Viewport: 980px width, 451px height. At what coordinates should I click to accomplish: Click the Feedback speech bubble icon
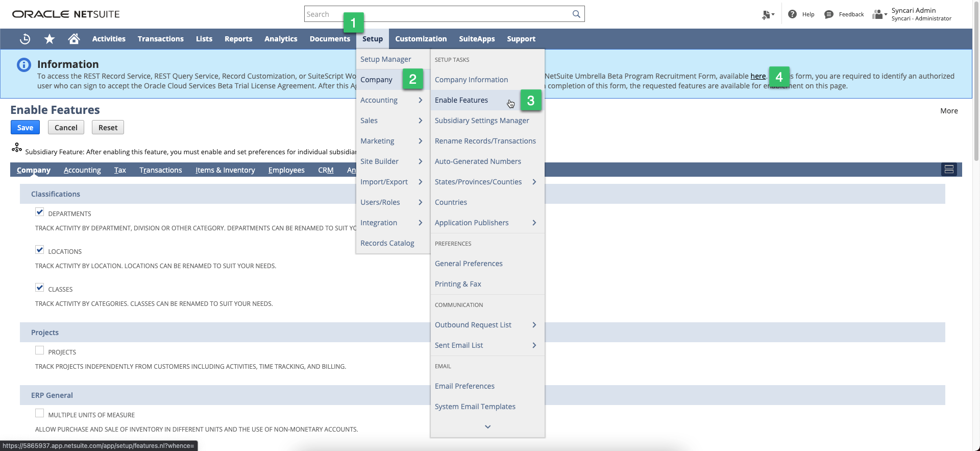(829, 14)
